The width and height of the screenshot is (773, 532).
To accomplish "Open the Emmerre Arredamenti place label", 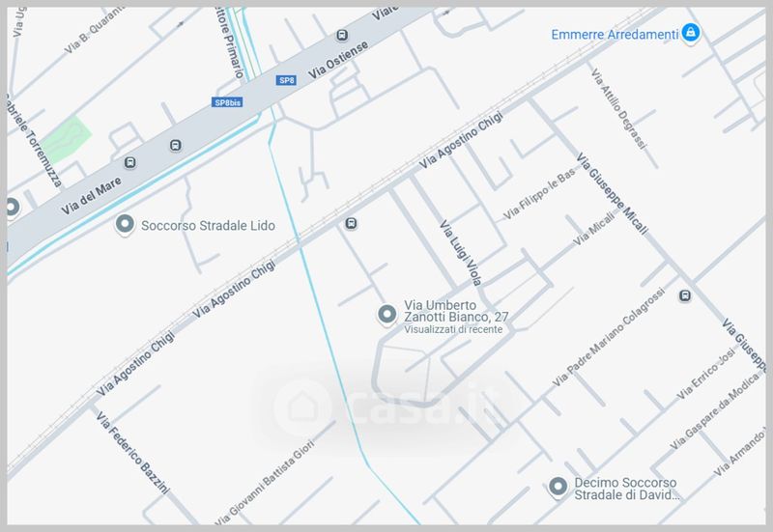I will click(615, 35).
